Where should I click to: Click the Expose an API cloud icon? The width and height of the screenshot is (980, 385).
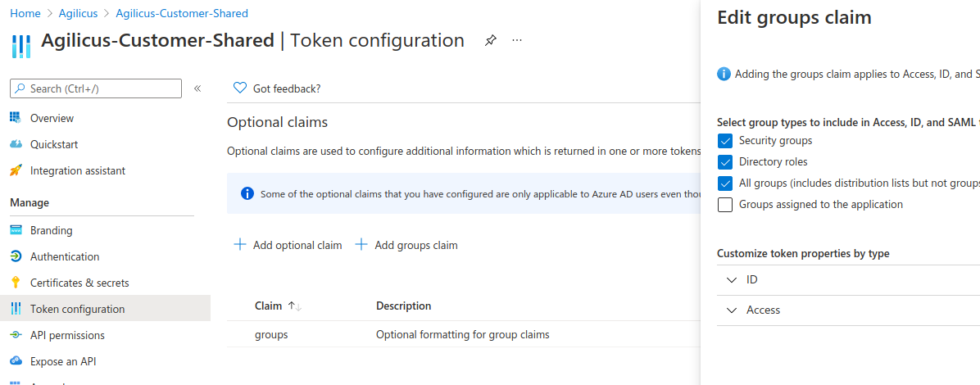[x=16, y=361]
